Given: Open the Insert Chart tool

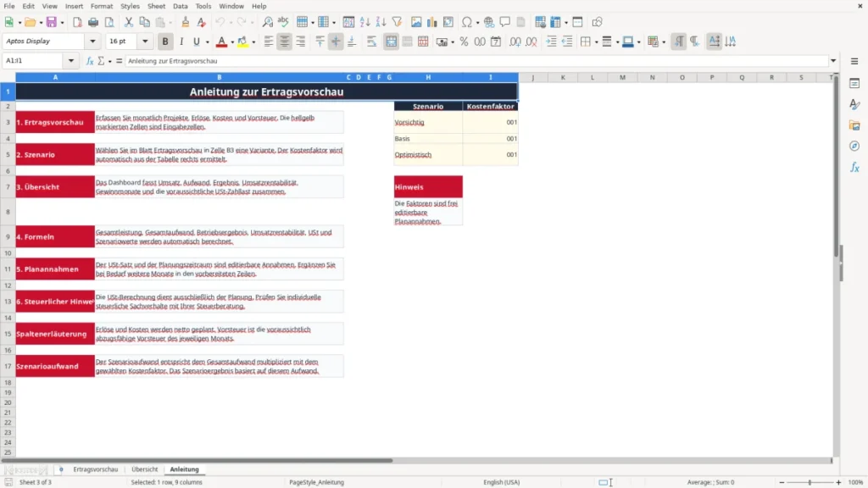Looking at the screenshot, I should pyautogui.click(x=431, y=22).
